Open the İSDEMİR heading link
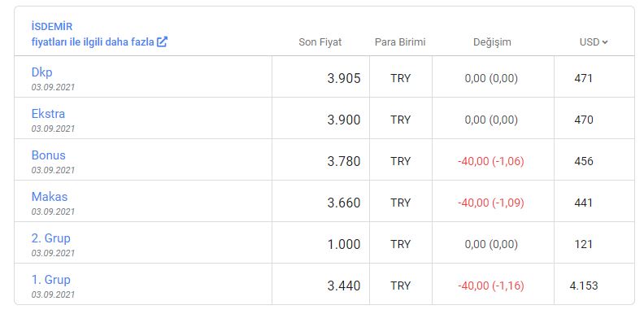 point(52,27)
